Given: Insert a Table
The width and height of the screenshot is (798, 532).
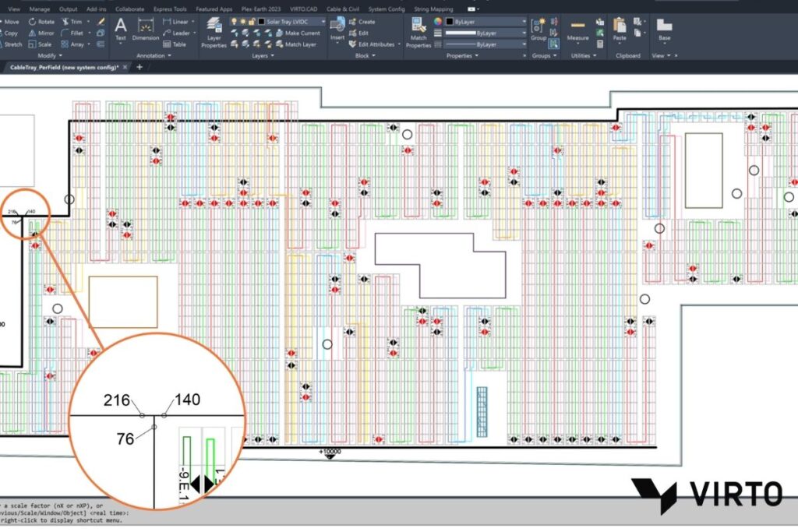Looking at the screenshot, I should tap(175, 44).
